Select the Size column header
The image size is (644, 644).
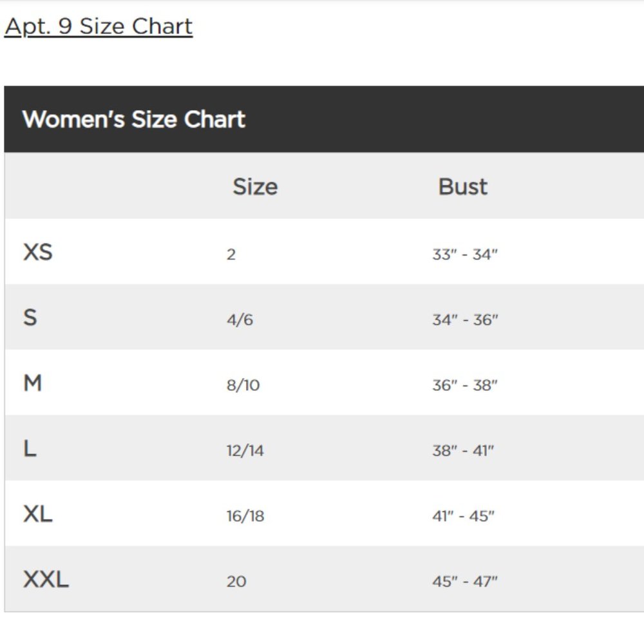[x=255, y=187]
